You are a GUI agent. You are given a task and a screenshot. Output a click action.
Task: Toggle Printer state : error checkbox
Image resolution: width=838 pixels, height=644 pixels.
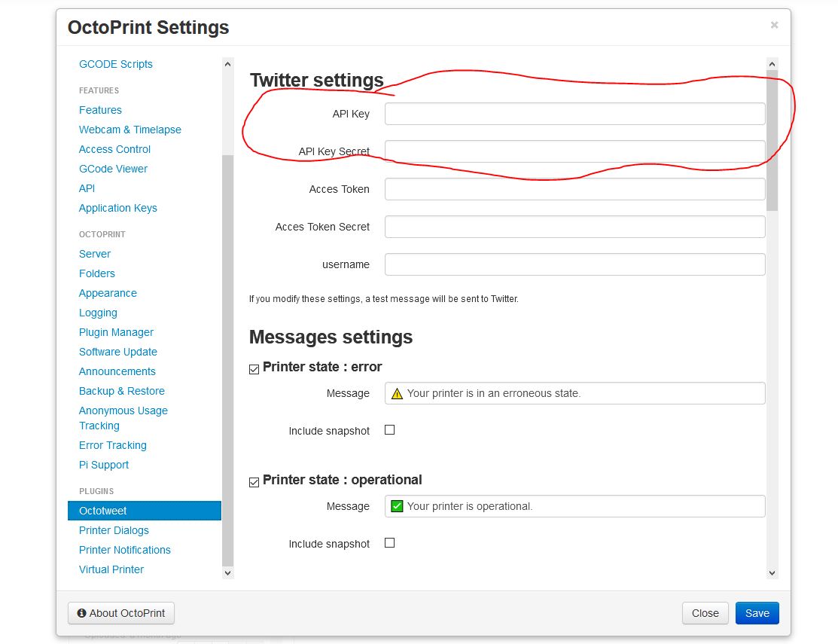(254, 368)
